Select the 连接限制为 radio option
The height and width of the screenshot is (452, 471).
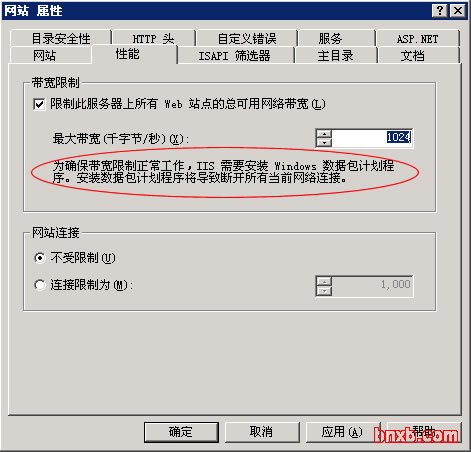[40, 285]
